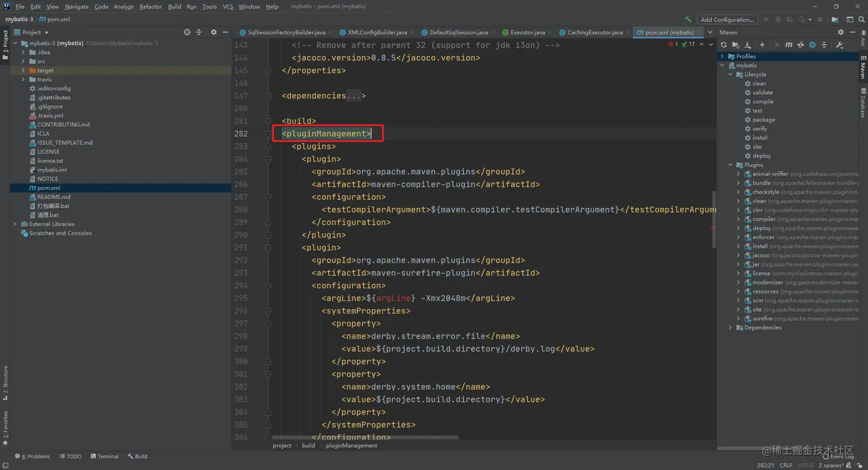Toggle the 1: Project side tab

click(x=5, y=45)
